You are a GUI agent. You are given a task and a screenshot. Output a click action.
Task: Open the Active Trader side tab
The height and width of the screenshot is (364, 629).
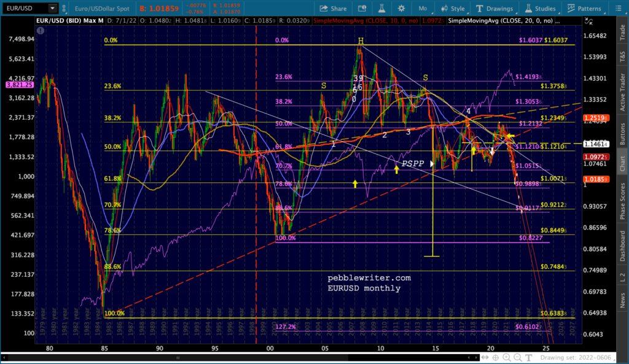(x=623, y=92)
